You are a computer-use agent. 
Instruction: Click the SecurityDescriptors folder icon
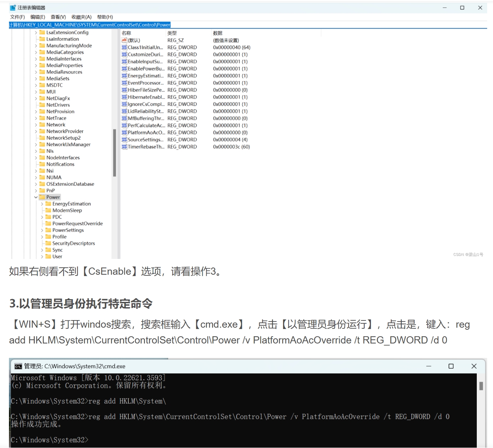point(48,243)
